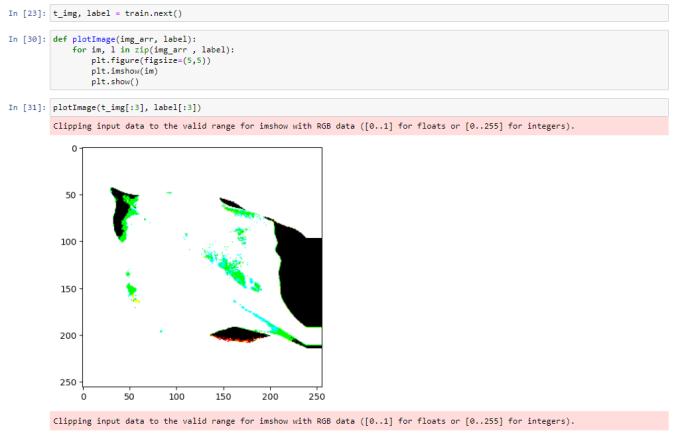Screen dimensions: 676x433
Task: Select the In [31] prompt label
Action: (27, 107)
